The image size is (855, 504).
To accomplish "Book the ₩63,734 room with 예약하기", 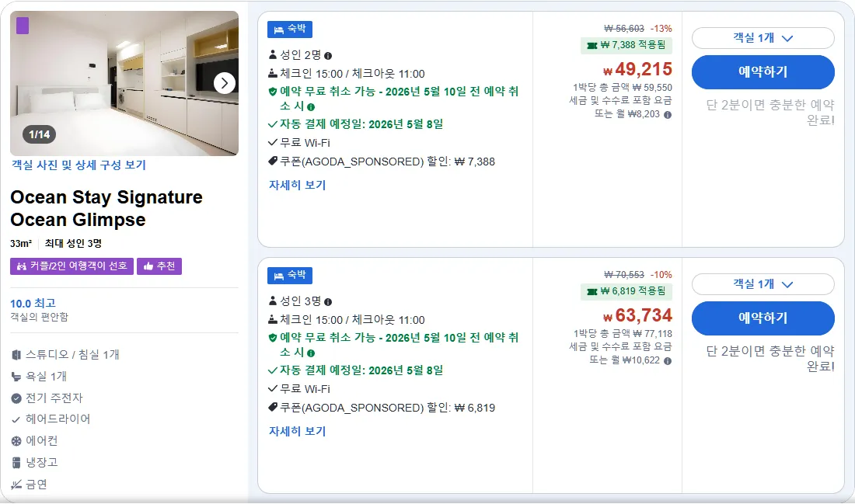I will tap(763, 318).
